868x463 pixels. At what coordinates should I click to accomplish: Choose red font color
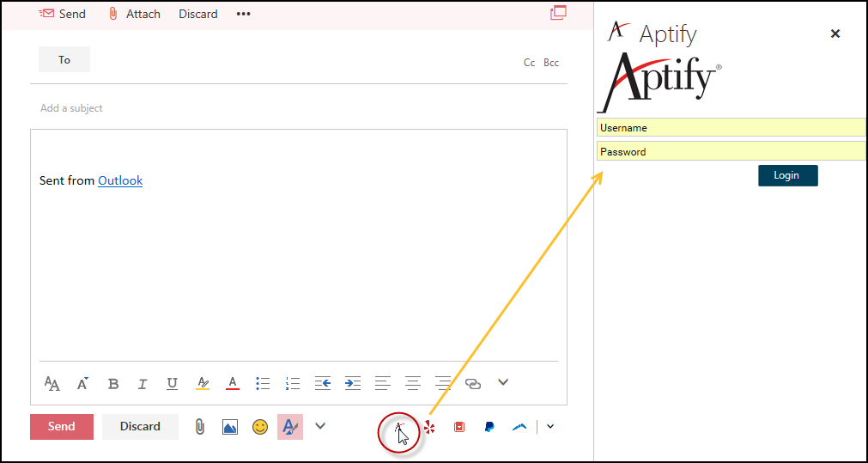[x=233, y=383]
